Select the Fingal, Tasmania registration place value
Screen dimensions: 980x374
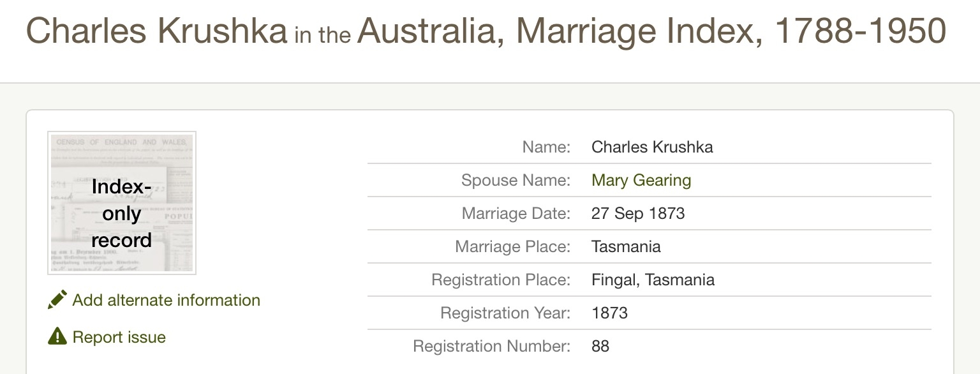(653, 280)
